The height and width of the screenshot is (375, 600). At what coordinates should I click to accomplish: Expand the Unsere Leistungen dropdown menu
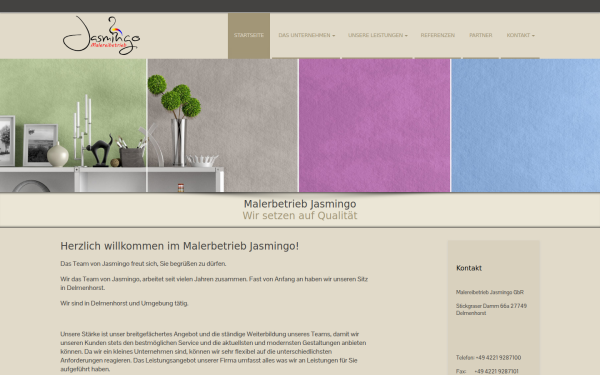coord(378,35)
